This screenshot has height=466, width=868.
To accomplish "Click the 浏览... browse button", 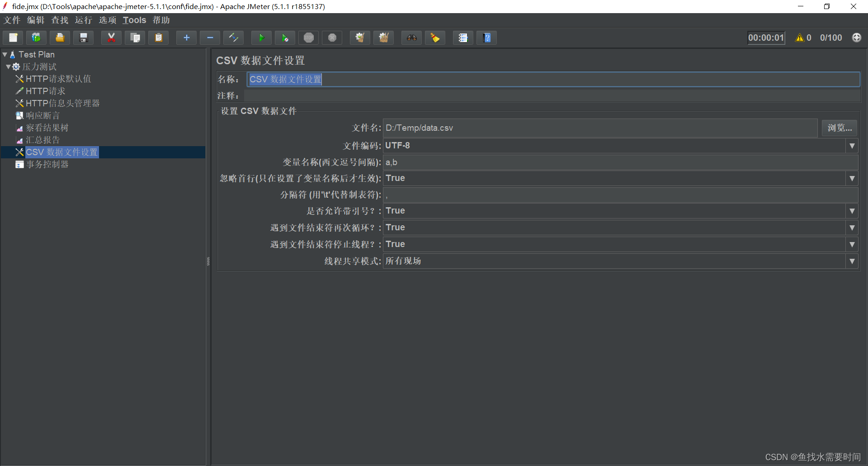I will 840,128.
